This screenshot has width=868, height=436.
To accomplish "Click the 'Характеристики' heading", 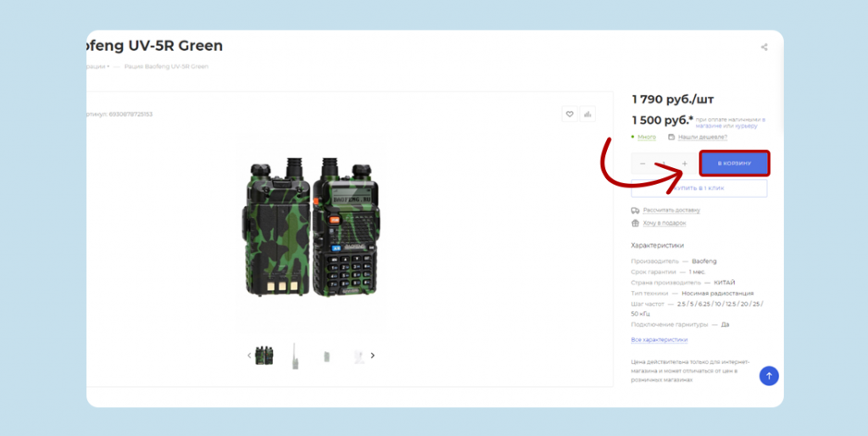I will point(657,245).
